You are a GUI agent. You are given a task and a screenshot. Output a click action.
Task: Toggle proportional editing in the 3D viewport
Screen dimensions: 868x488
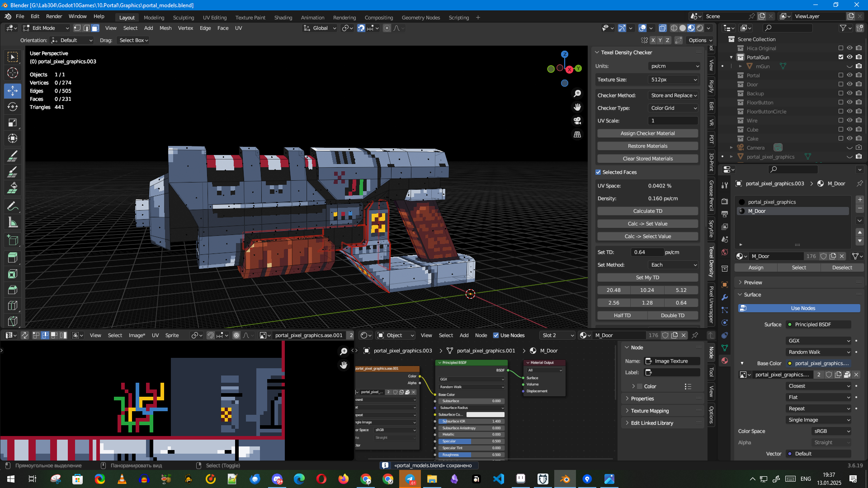coord(387,28)
